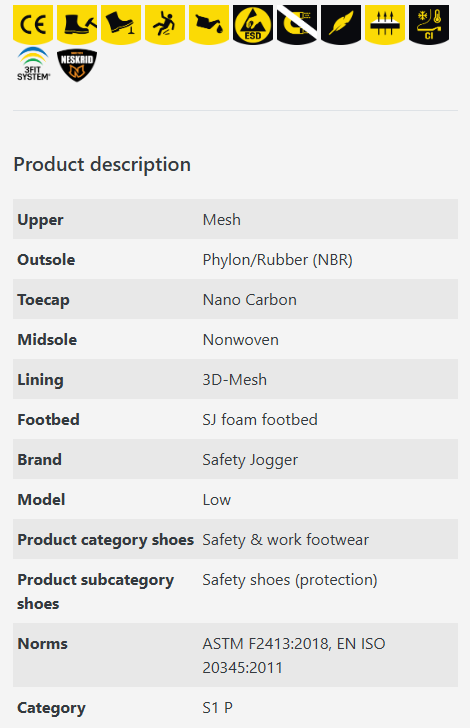470x728 pixels.
Task: Click the metal-free crossed magnet icon
Action: tap(297, 25)
